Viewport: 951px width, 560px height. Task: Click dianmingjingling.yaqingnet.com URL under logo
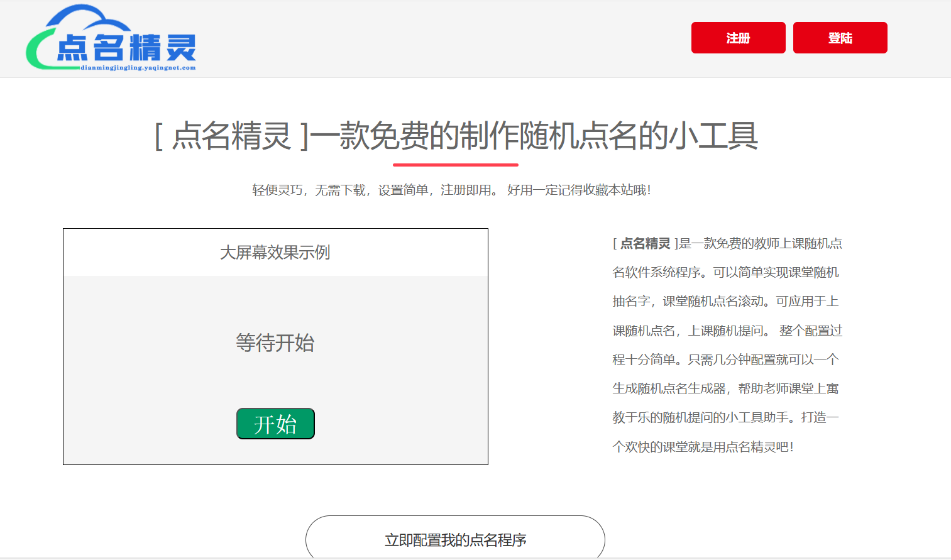[x=138, y=68]
